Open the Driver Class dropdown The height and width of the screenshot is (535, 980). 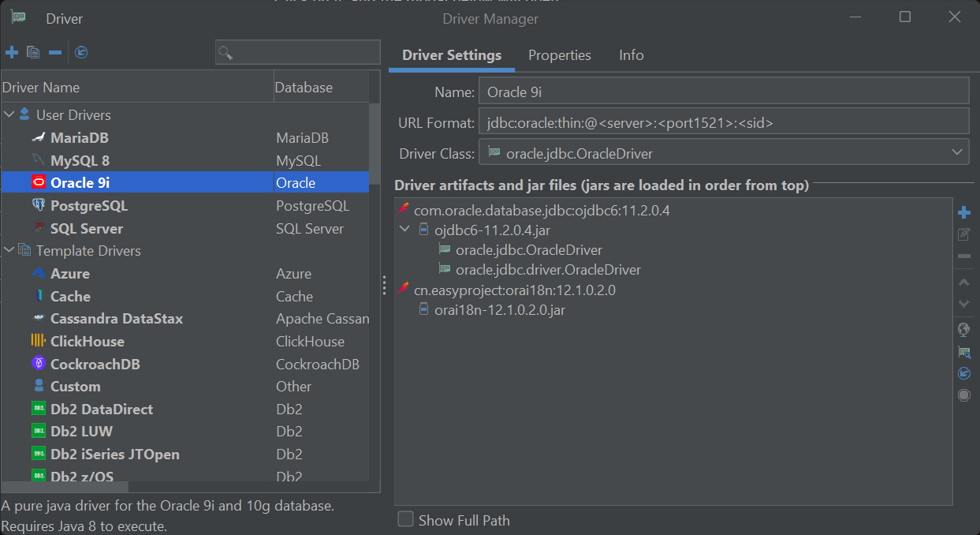coord(956,152)
